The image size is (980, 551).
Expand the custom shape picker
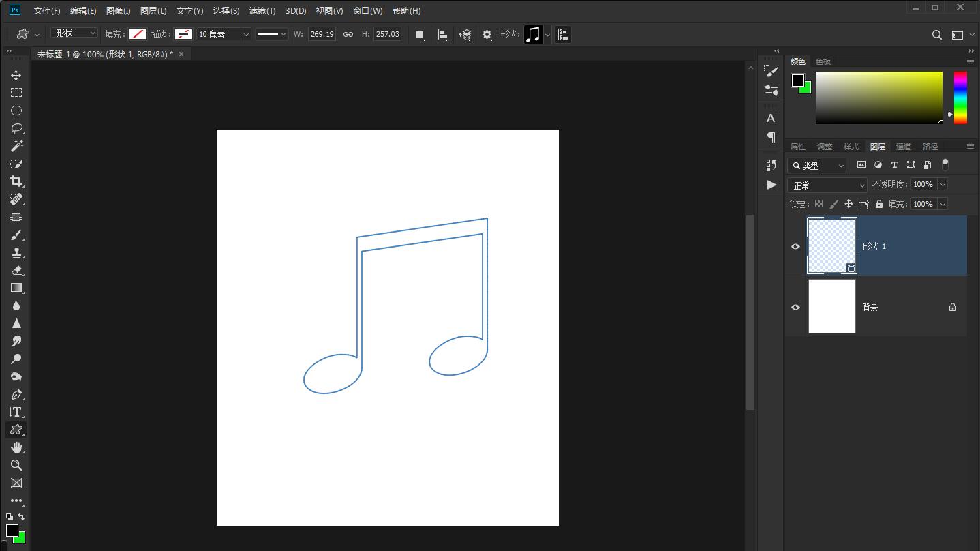pyautogui.click(x=547, y=35)
